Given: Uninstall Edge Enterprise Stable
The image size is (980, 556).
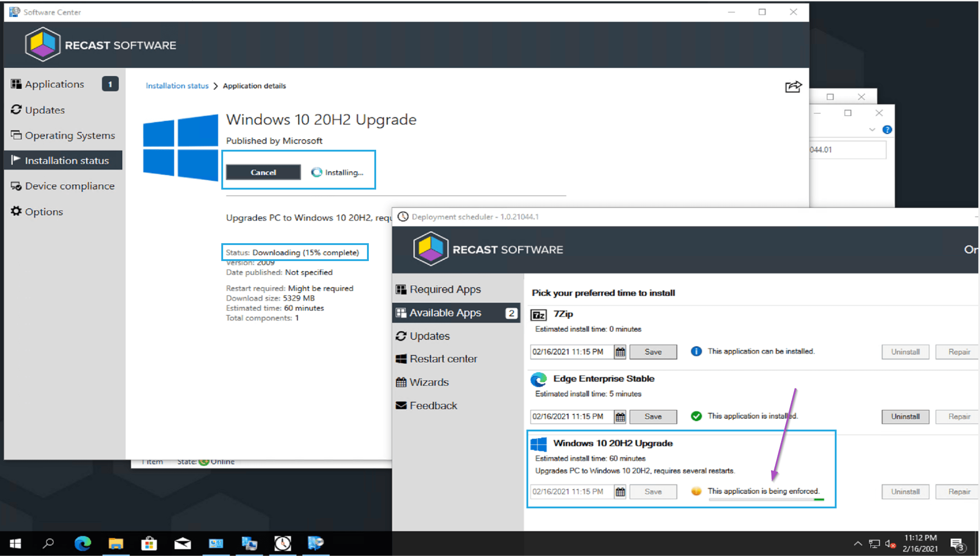Looking at the screenshot, I should tap(905, 417).
